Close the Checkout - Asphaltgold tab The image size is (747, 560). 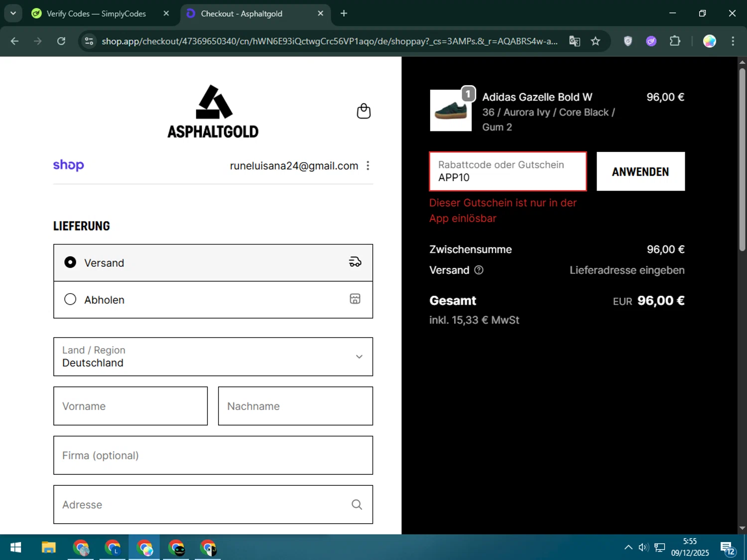(x=321, y=13)
